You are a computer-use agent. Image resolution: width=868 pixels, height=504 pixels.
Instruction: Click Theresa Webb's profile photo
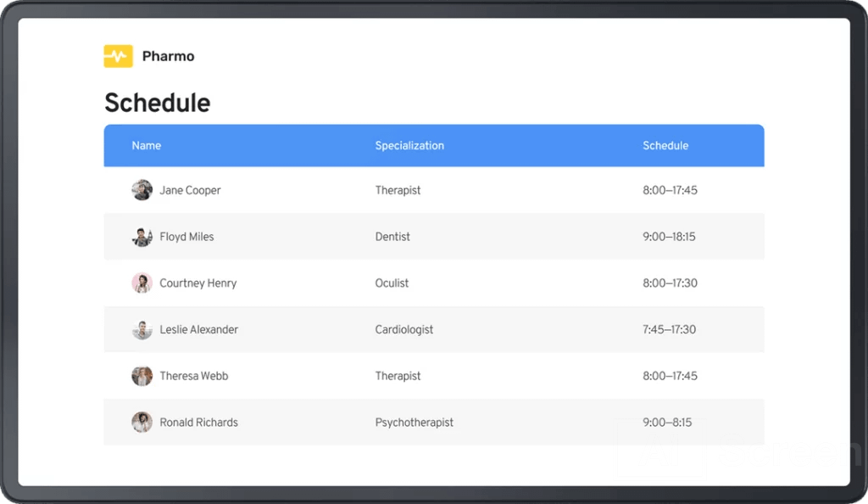pos(142,376)
